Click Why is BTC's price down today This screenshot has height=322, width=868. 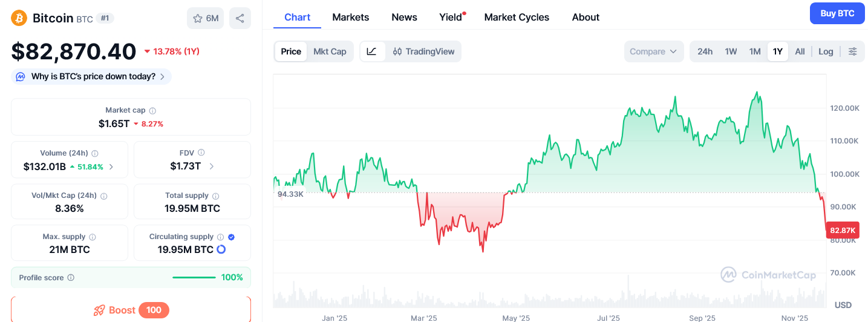click(92, 76)
